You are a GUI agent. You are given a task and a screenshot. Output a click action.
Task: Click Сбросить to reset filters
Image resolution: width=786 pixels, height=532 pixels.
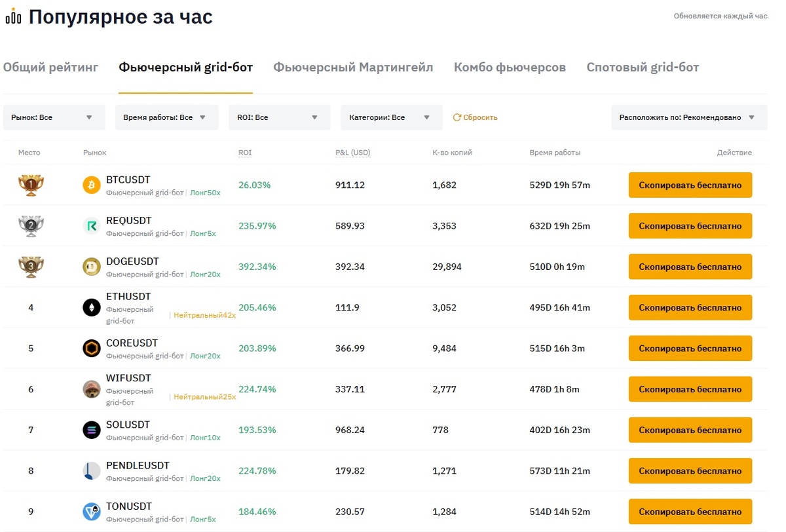coord(475,117)
